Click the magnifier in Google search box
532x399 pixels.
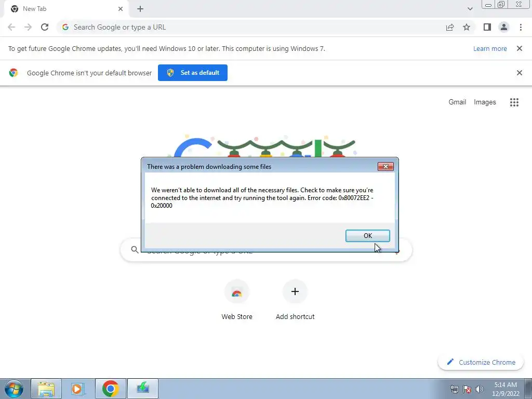(x=135, y=249)
